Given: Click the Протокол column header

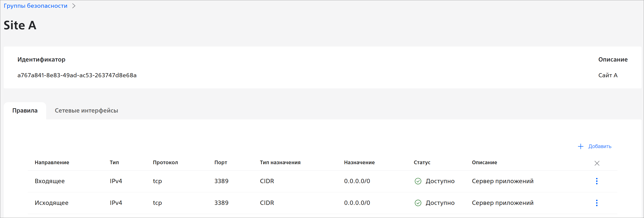Looking at the screenshot, I should pyautogui.click(x=165, y=162).
